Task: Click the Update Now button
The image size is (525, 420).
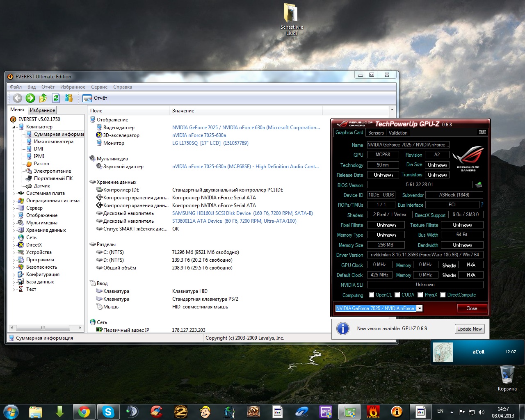Action: [x=470, y=329]
